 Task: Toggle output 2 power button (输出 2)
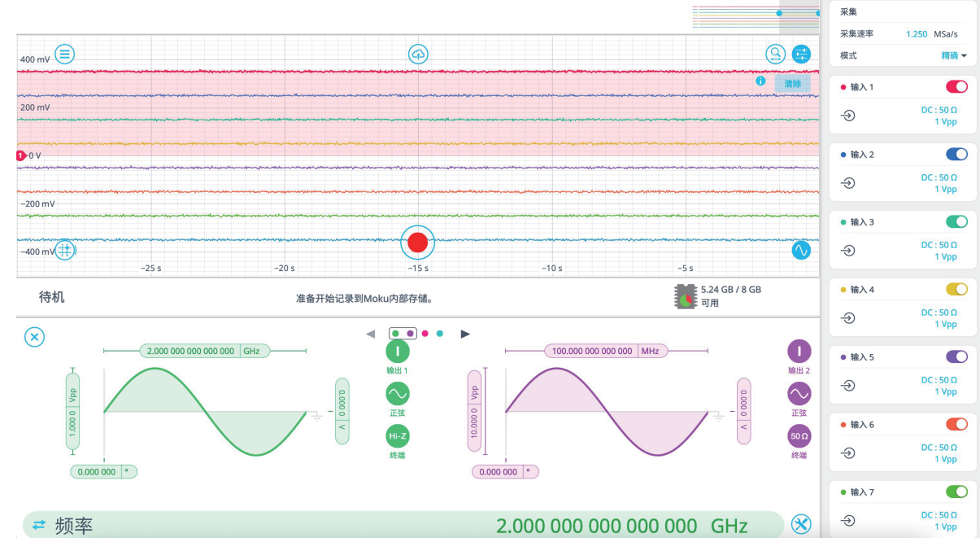tap(799, 352)
